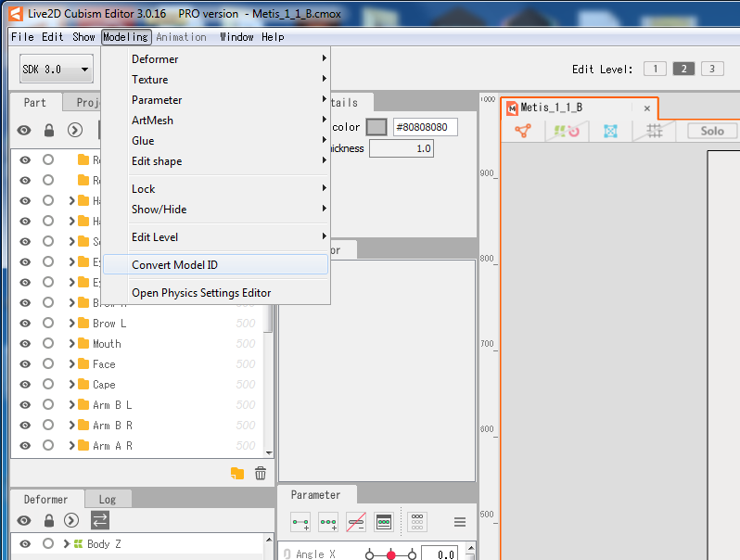Click the Body Z deformer green icon
This screenshot has width=740, height=560.
(78, 544)
